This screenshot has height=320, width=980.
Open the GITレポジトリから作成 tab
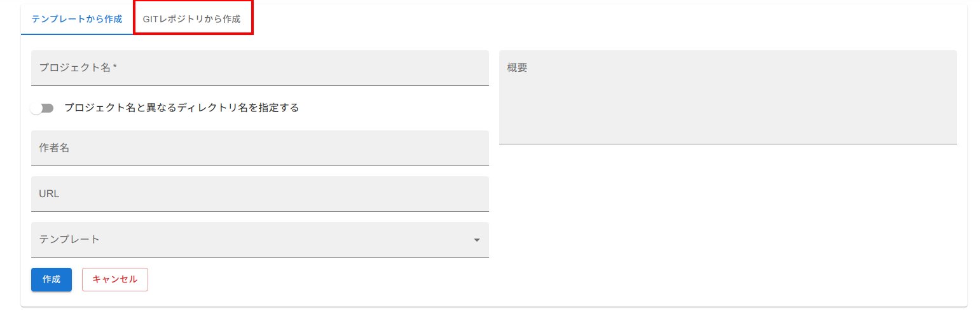[x=192, y=19]
